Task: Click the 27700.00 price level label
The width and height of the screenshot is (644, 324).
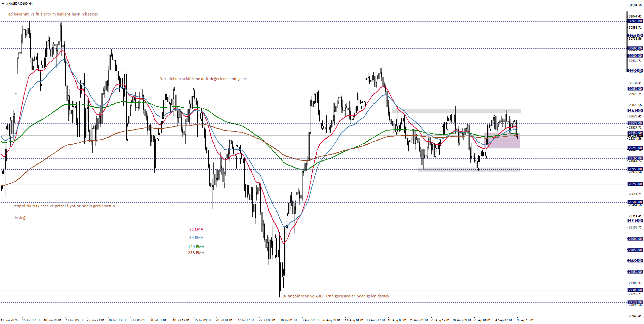Action: [x=635, y=261]
